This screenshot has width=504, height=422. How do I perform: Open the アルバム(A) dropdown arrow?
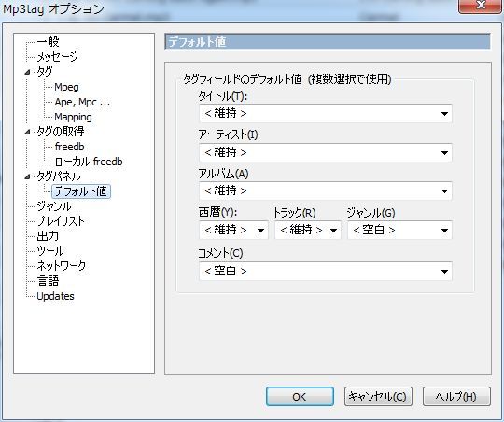point(444,191)
